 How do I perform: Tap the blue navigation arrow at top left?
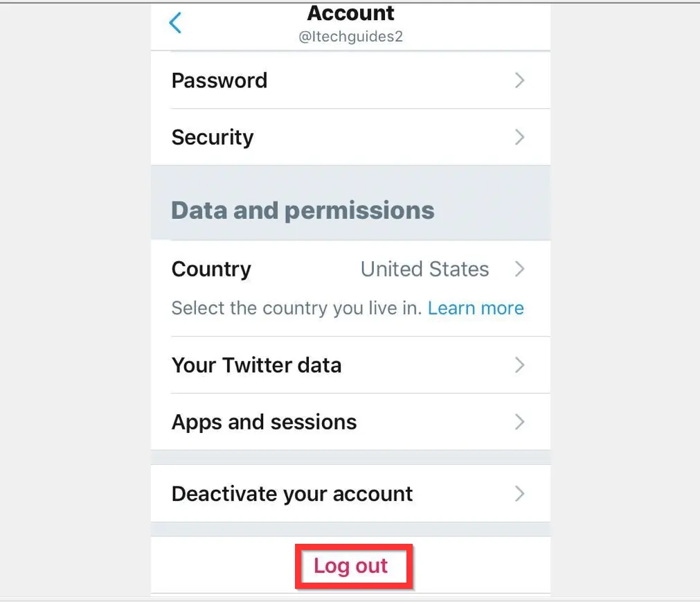(x=175, y=22)
